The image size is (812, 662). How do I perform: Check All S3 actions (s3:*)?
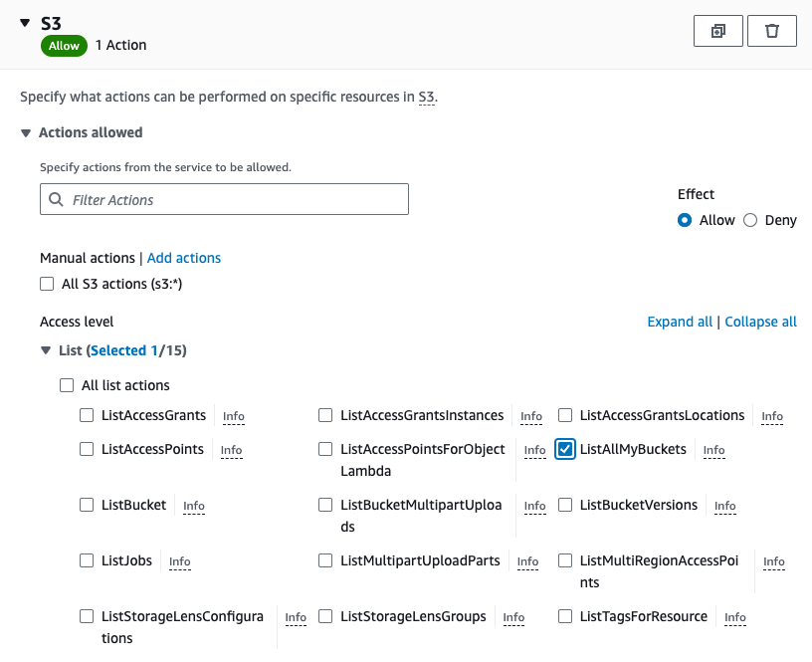(47, 284)
